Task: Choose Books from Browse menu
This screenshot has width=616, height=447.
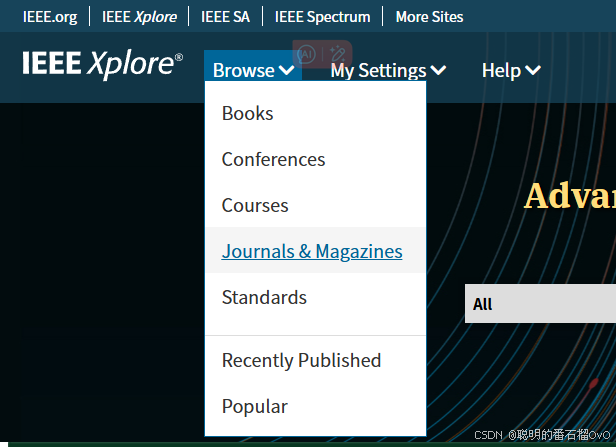Action: click(x=248, y=114)
